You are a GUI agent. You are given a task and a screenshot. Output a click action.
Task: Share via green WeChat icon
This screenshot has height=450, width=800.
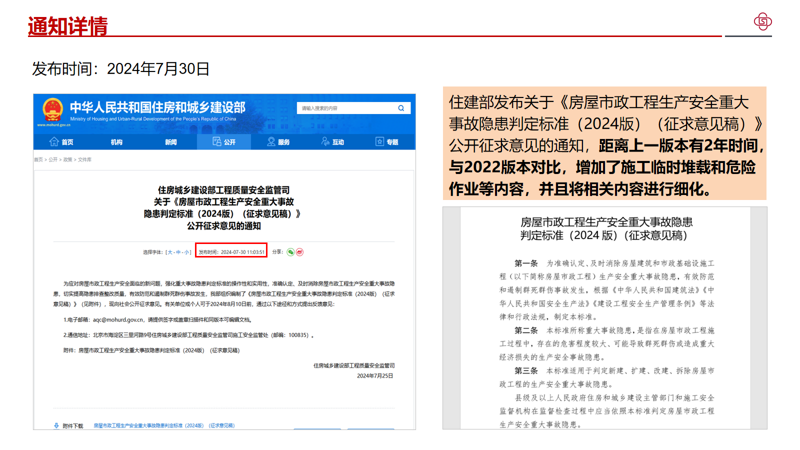click(291, 252)
